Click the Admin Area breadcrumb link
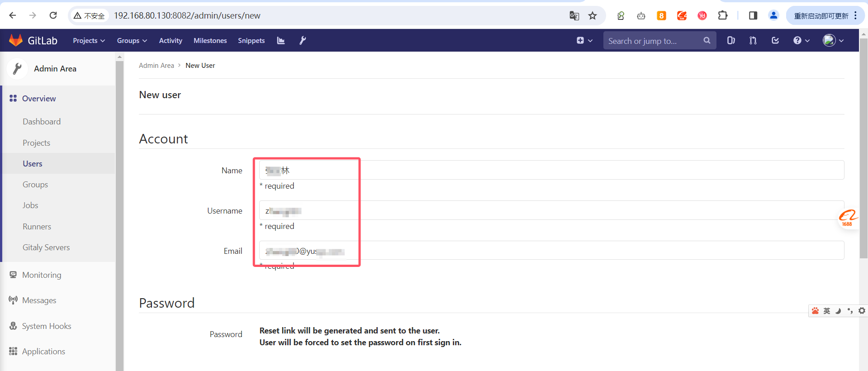This screenshot has height=371, width=868. pyautogui.click(x=156, y=66)
